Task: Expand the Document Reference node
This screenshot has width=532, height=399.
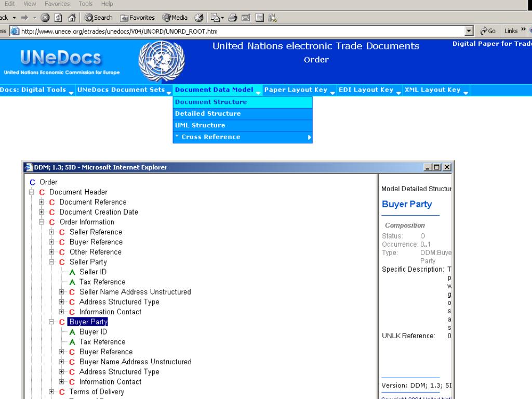Action: [42, 202]
